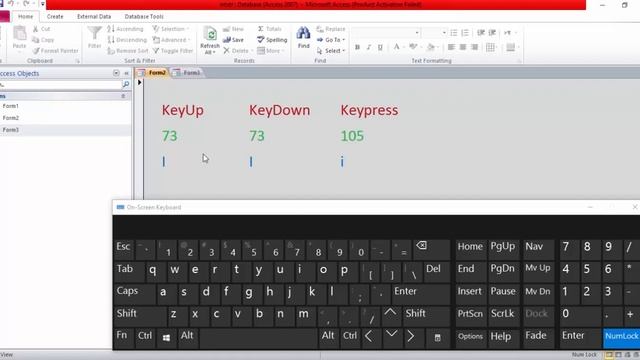Screen dimensions: 640x360
Task: Click the left arrow key on On-Screen Keyboard
Action: pos(369,337)
